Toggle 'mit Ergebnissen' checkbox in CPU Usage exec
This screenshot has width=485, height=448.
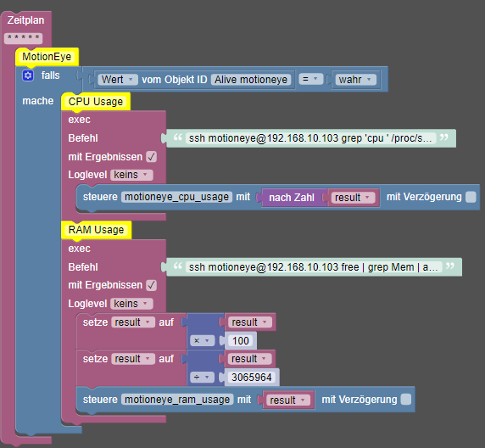(152, 157)
